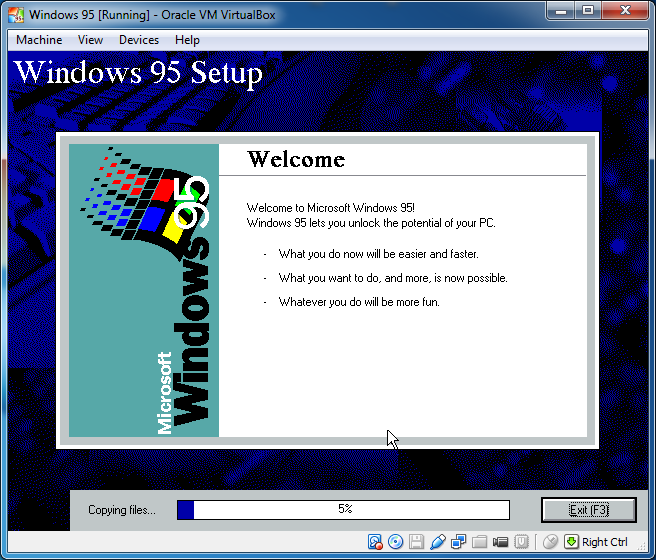Click the window resize grip corner
The height and width of the screenshot is (560, 656).
tap(643, 545)
